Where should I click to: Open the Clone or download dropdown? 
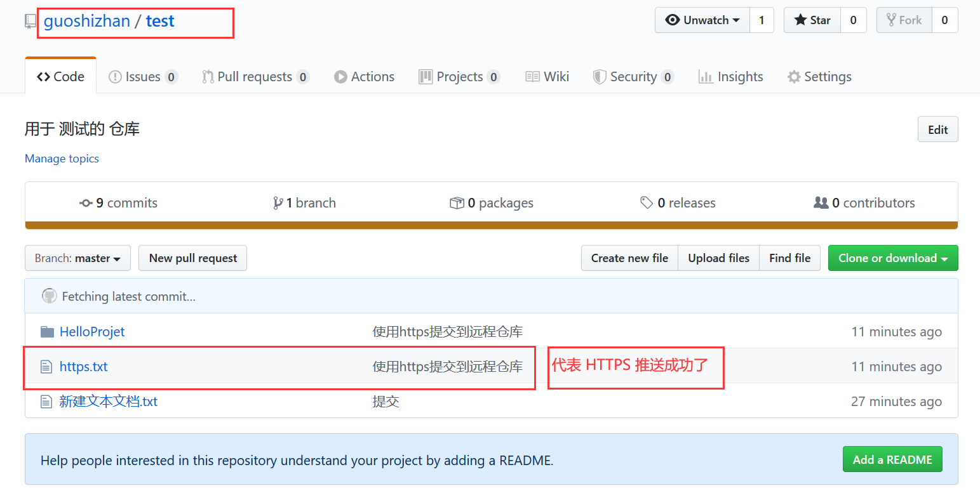pos(892,258)
